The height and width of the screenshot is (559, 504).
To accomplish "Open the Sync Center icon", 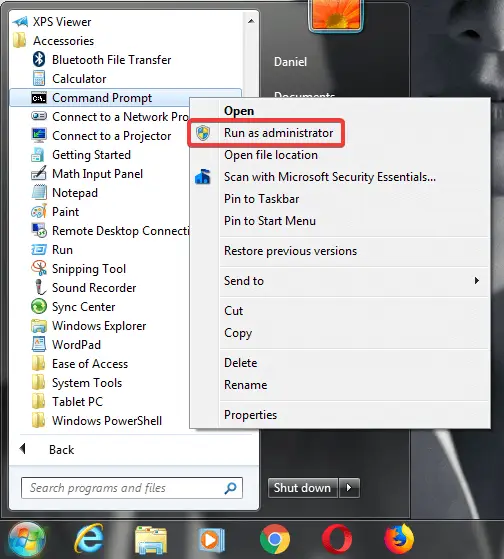I will 39,307.
